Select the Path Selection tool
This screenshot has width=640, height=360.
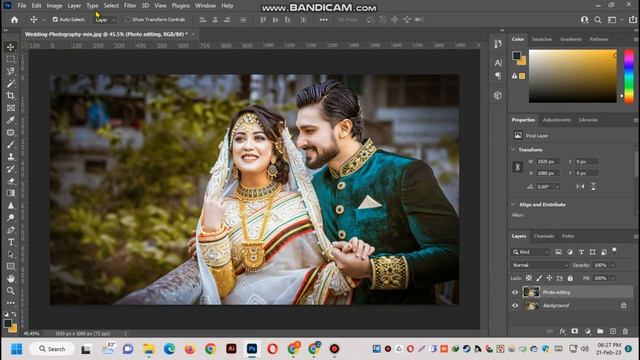click(x=11, y=254)
